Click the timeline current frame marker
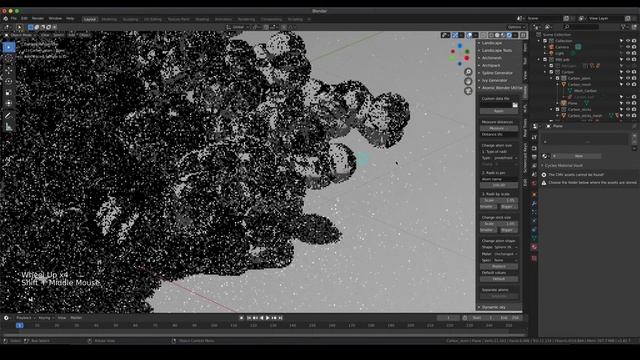Screen dimensions: 640x360 click(x=20, y=325)
